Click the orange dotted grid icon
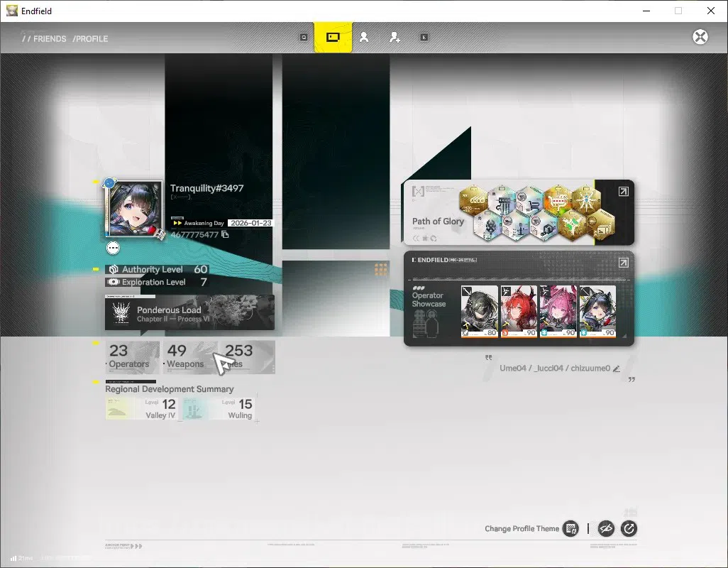 (381, 269)
